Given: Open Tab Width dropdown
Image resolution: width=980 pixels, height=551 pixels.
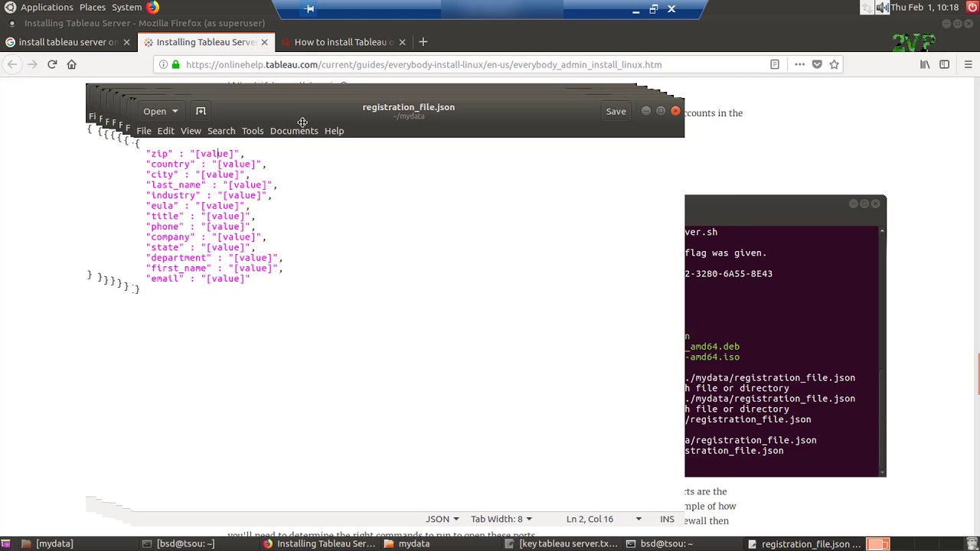Looking at the screenshot, I should coord(501,519).
